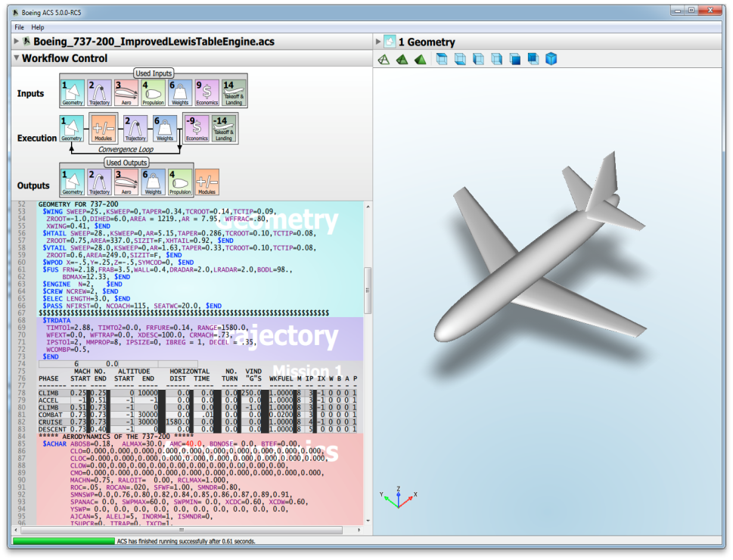Click the editor scroll-down arrow

(368, 520)
